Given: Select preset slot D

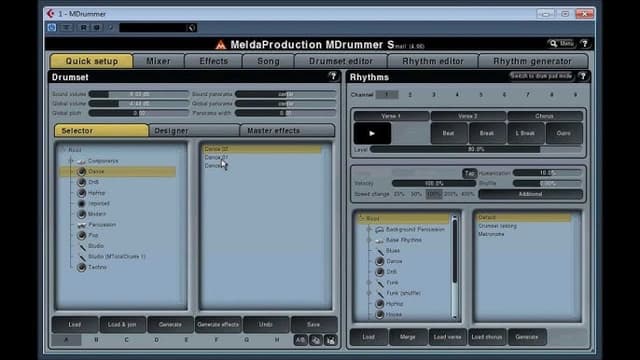Looking at the screenshot, I should click(156, 340).
